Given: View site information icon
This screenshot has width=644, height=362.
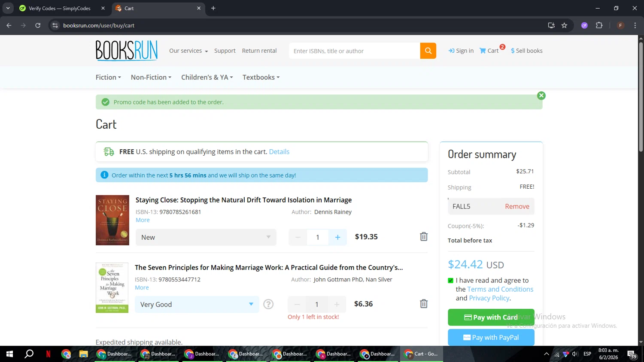Looking at the screenshot, I should tap(55, 25).
